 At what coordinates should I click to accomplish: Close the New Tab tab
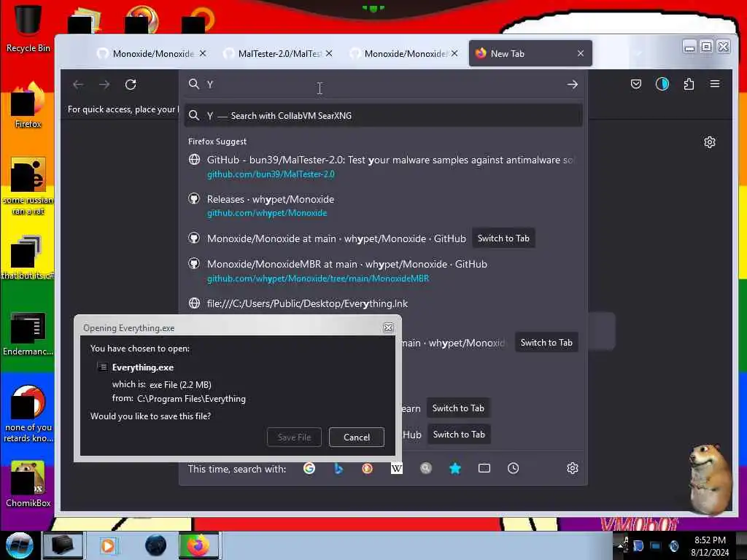580,53
